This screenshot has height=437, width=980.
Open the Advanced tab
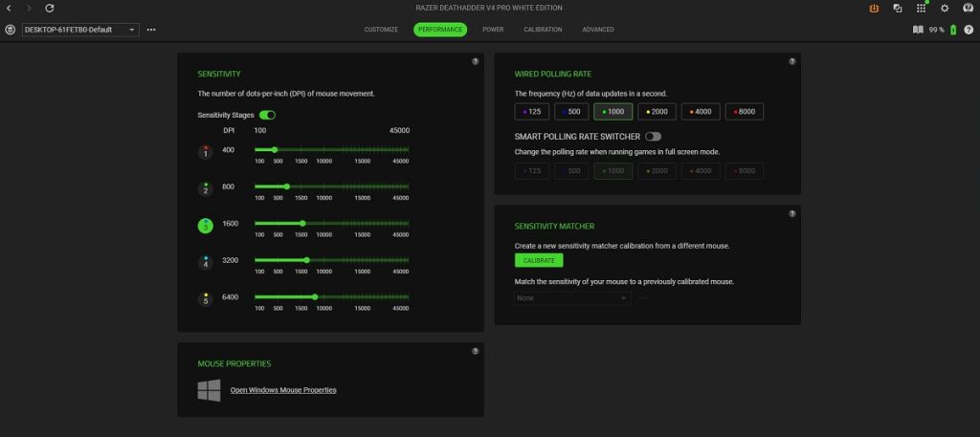coord(598,30)
